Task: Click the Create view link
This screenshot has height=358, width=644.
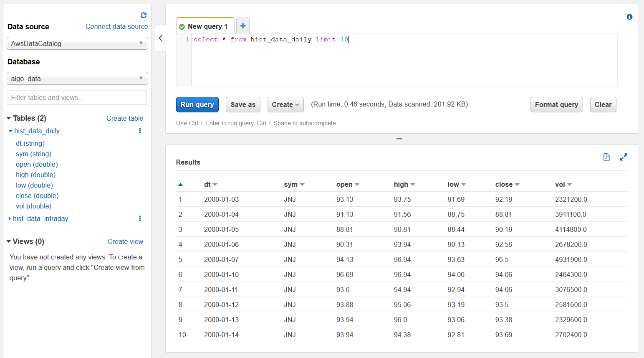Action: coord(125,241)
